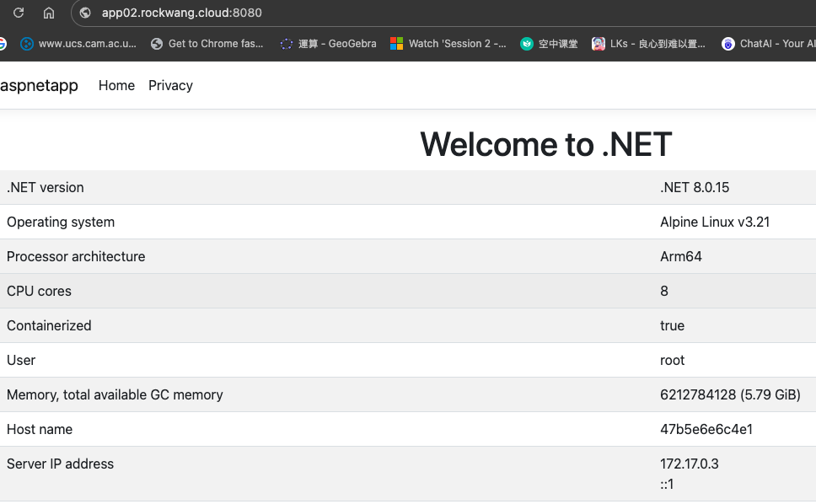The image size is (816, 504).
Task: Click the Cambridge UCS bookmark favicon
Action: [x=26, y=44]
